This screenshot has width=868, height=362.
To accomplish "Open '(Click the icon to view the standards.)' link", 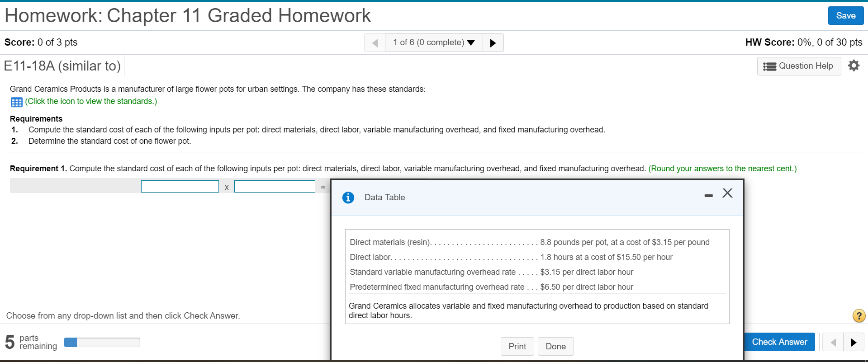I will point(91,101).
